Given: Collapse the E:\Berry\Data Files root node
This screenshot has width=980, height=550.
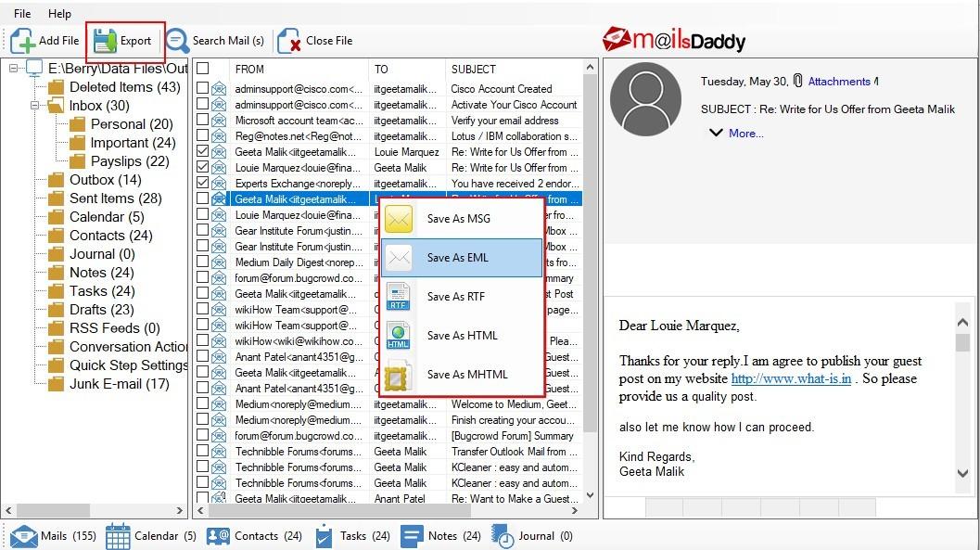Looking at the screenshot, I should coord(14,68).
